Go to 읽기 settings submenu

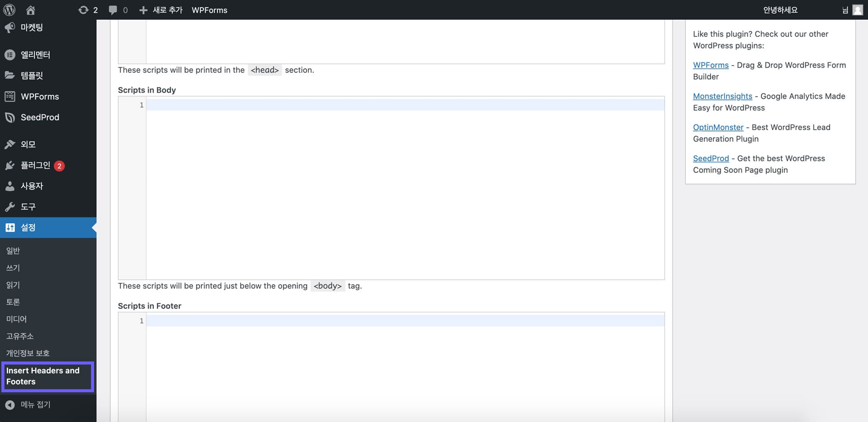point(13,285)
